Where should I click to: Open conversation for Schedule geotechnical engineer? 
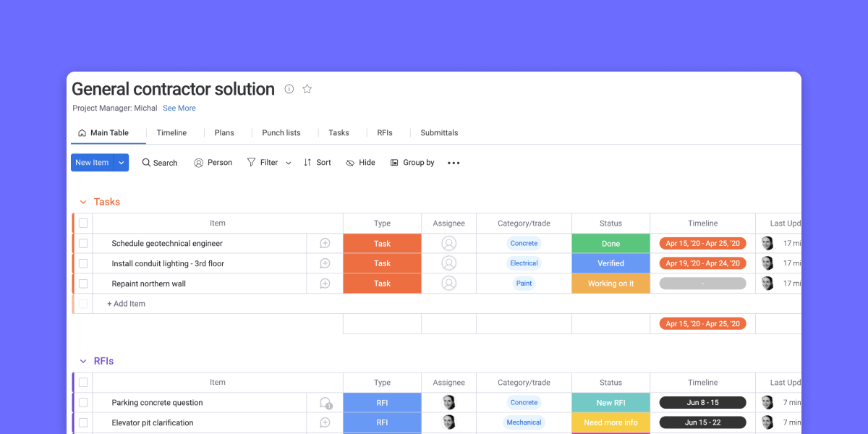click(x=325, y=244)
